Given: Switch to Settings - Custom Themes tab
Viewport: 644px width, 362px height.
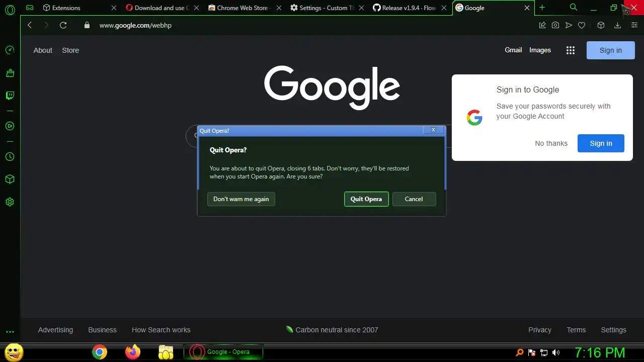Looking at the screenshot, I should [x=326, y=8].
